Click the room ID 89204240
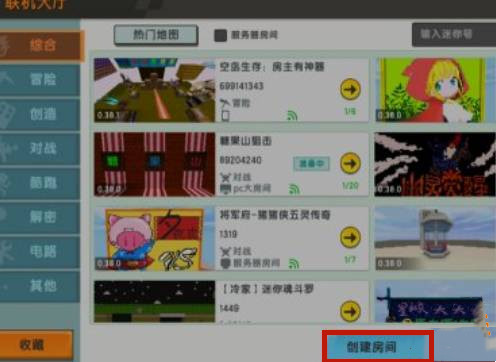The image size is (496, 362). (240, 160)
